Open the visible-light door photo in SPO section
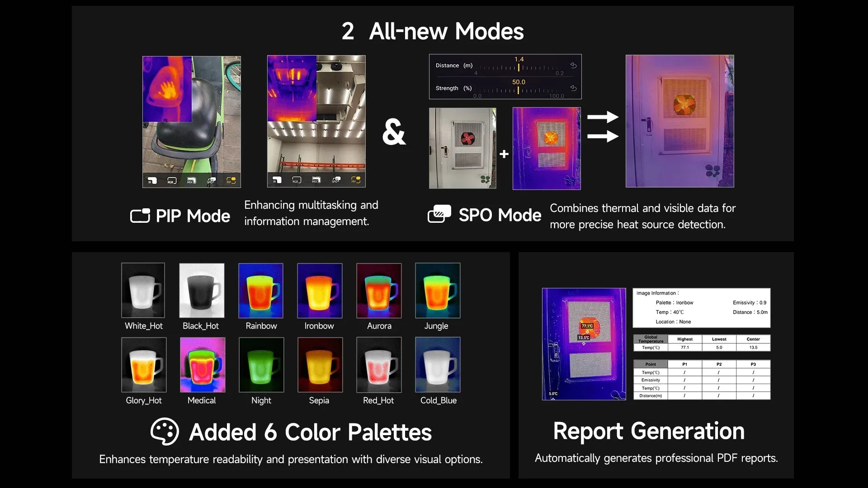 point(462,148)
